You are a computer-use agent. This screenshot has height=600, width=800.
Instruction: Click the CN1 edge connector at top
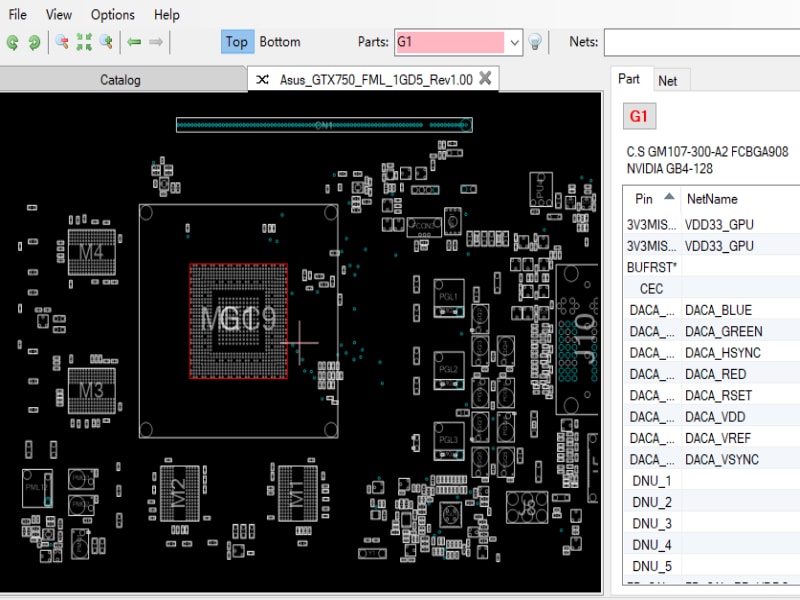(324, 125)
